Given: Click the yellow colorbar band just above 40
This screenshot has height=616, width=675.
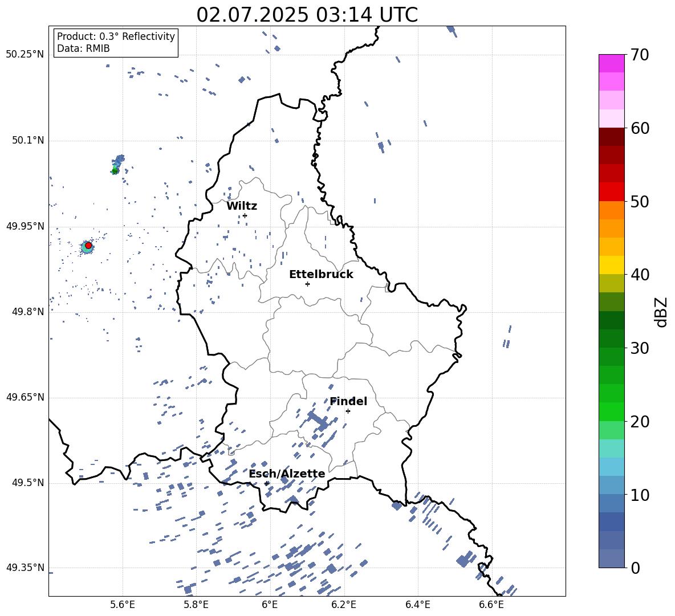Looking at the screenshot, I should click(611, 265).
